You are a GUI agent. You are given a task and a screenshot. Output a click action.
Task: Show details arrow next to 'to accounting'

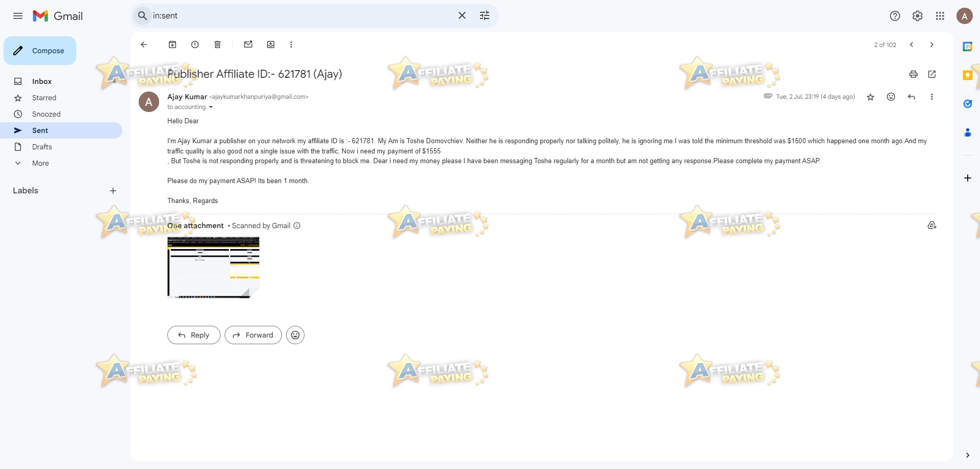(x=211, y=107)
